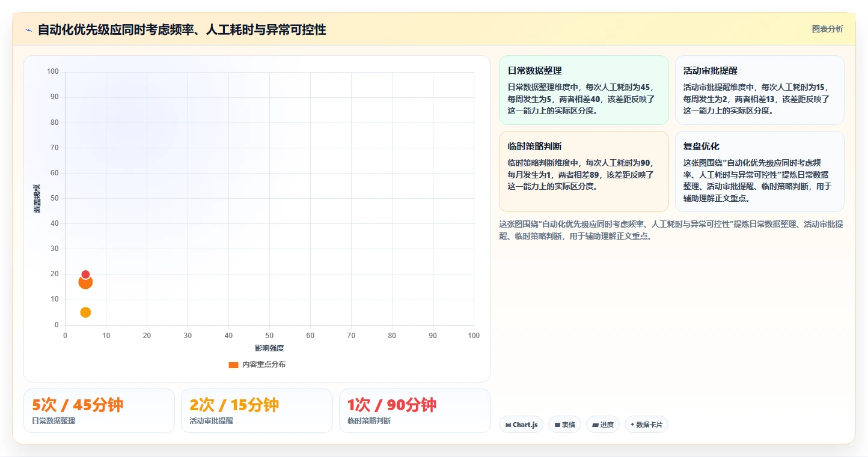
Task: Click the 2次 / 15分钟 stat value
Action: pyautogui.click(x=234, y=405)
